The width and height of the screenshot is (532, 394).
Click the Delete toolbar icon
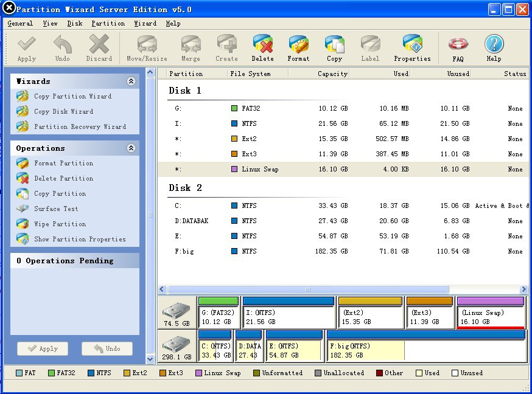pyautogui.click(x=262, y=49)
